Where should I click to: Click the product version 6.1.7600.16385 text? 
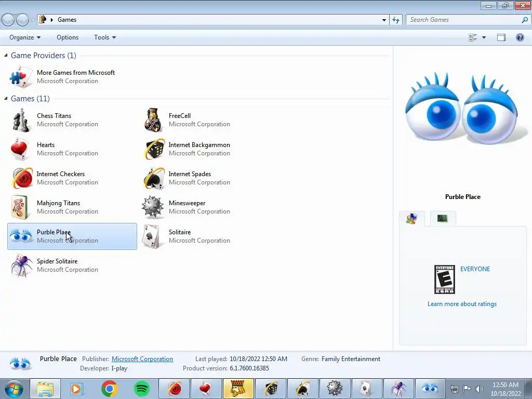tap(249, 368)
